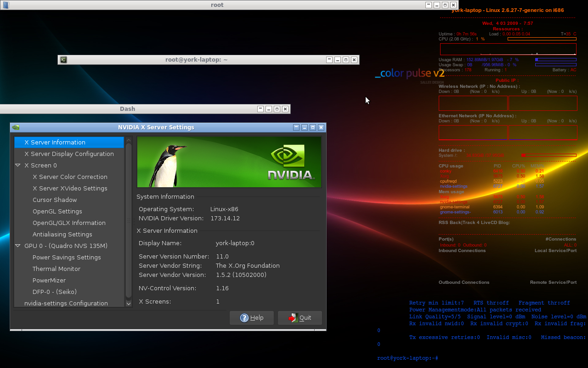The width and height of the screenshot is (588, 368).
Task: Minimize the NVIDIA X Server Settings window
Action: 305,127
